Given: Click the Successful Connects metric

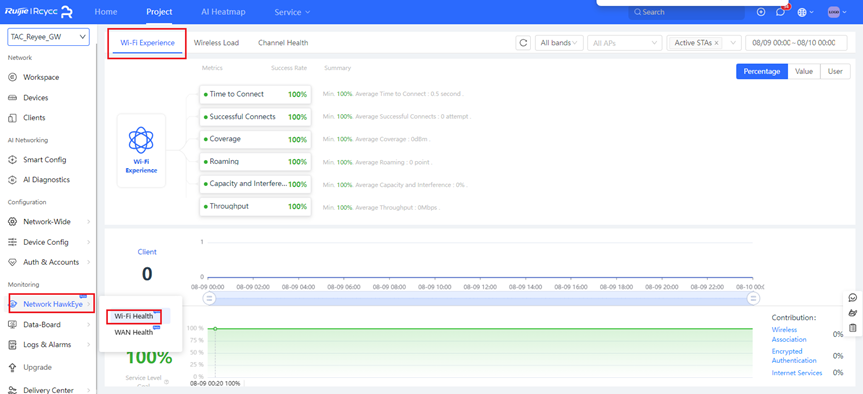Looking at the screenshot, I should point(255,117).
